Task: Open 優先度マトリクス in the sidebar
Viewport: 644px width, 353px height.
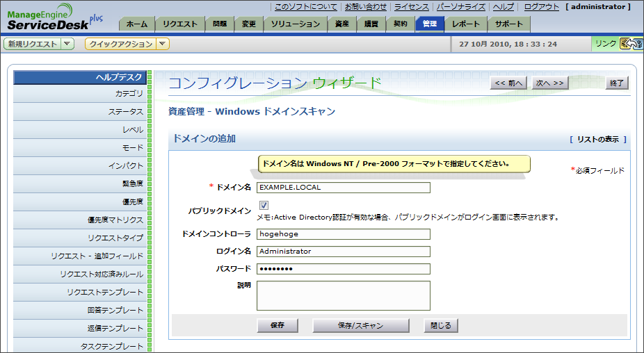Action: point(80,220)
